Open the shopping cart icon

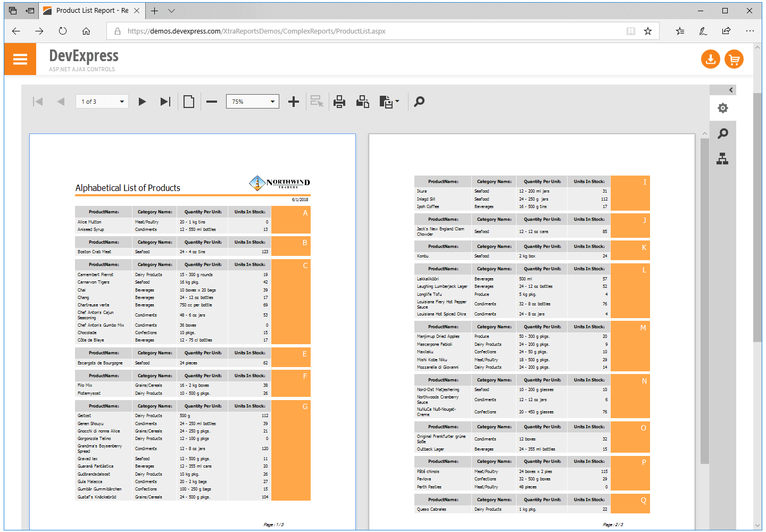pos(734,59)
